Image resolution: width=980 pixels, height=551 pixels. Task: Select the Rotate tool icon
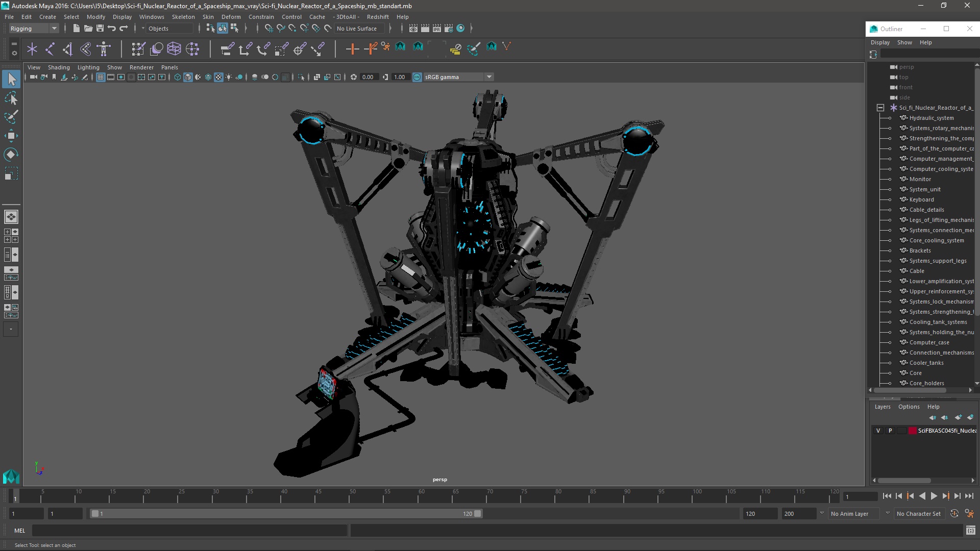11,154
